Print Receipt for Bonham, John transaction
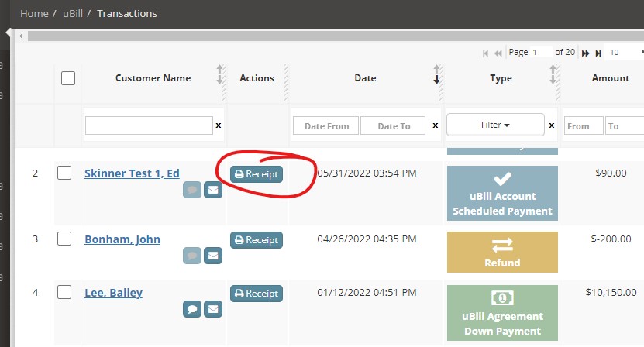This screenshot has width=644, height=347. click(x=257, y=240)
